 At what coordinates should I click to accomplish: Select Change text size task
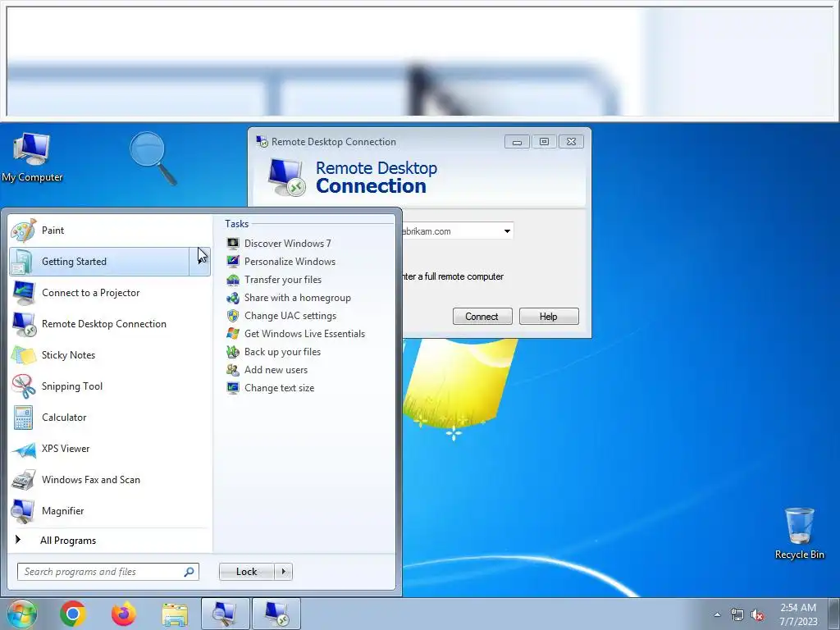pyautogui.click(x=271, y=388)
